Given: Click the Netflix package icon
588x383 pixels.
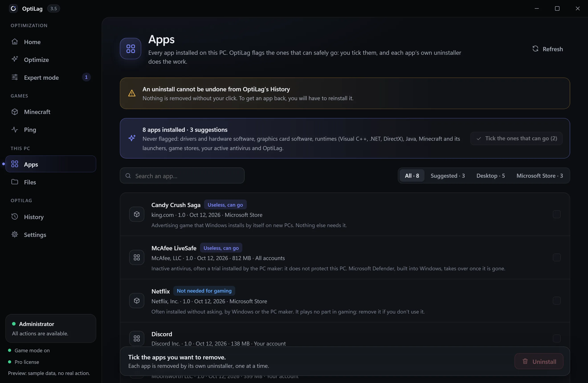Looking at the screenshot, I should point(137,301).
